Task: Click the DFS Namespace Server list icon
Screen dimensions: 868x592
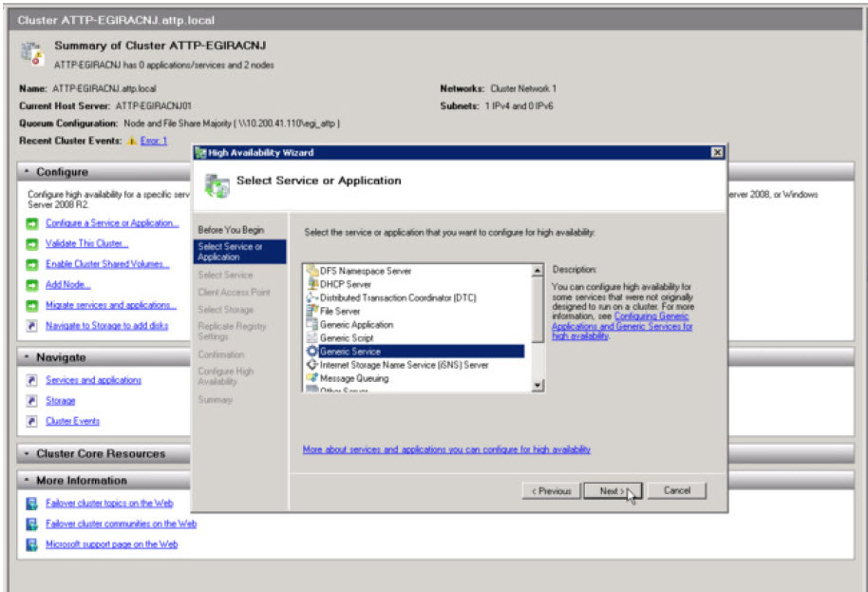Action: (312, 271)
